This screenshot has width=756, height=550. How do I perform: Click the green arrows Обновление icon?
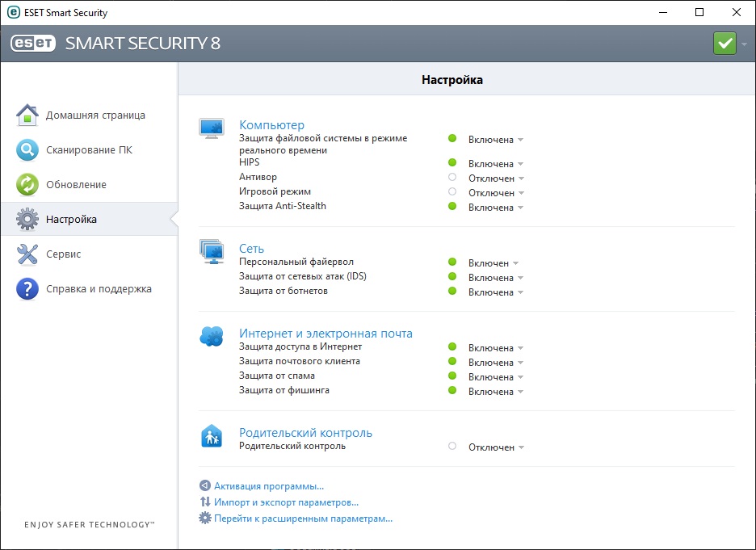point(27,185)
